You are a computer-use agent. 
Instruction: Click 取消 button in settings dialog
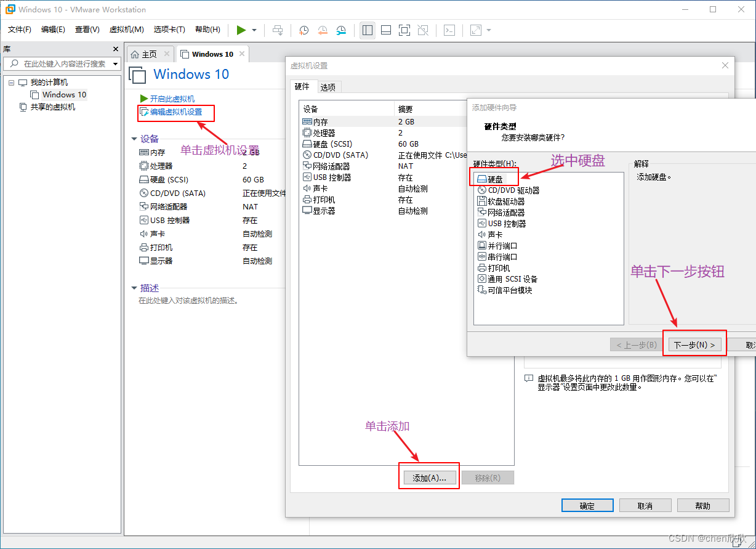click(645, 506)
